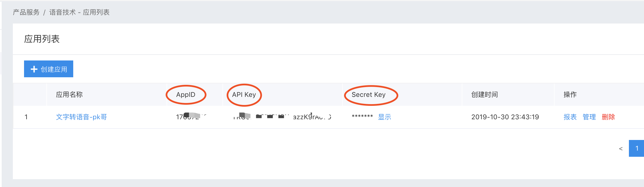Go to previous page with < arrow

[x=621, y=149]
